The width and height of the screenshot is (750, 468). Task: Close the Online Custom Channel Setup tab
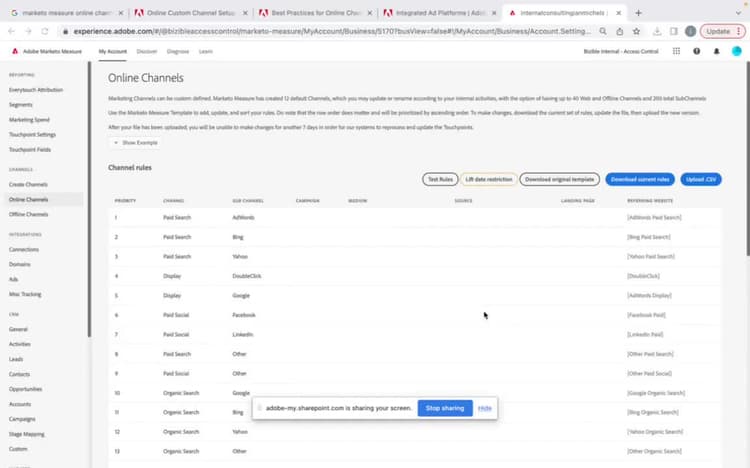pyautogui.click(x=245, y=13)
